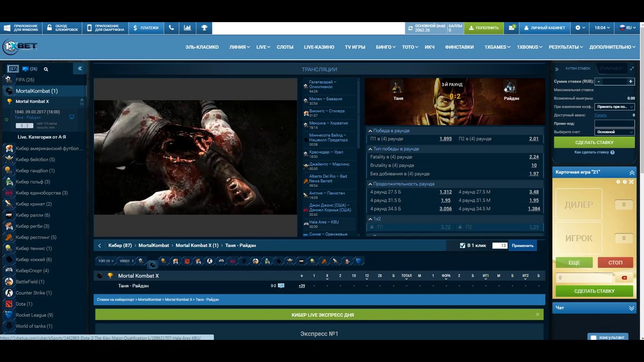The width and height of the screenshot is (644, 362).
Task: Expand the ТОТО menu
Action: click(x=410, y=47)
